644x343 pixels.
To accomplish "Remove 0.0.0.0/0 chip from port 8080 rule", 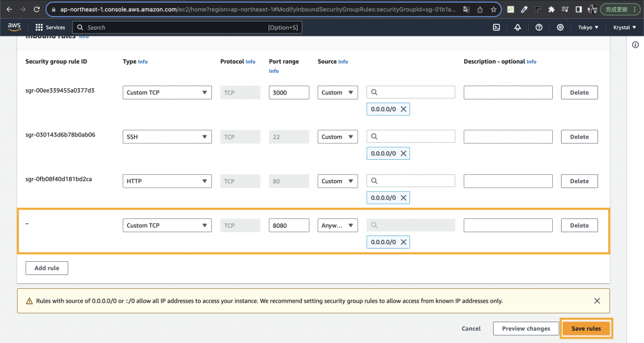I will [x=403, y=242].
